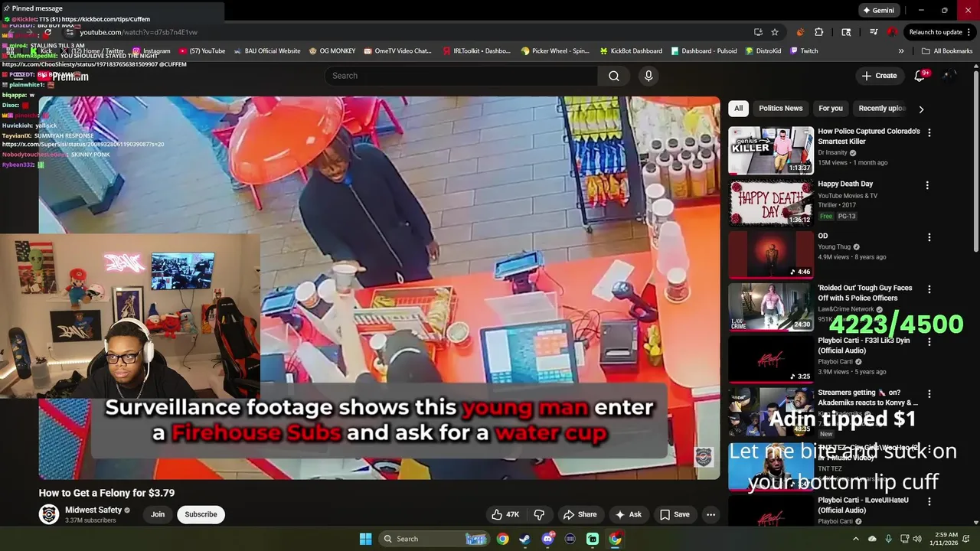The width and height of the screenshot is (980, 551).
Task: Open more options for Happy Death Day
Action: (x=927, y=185)
